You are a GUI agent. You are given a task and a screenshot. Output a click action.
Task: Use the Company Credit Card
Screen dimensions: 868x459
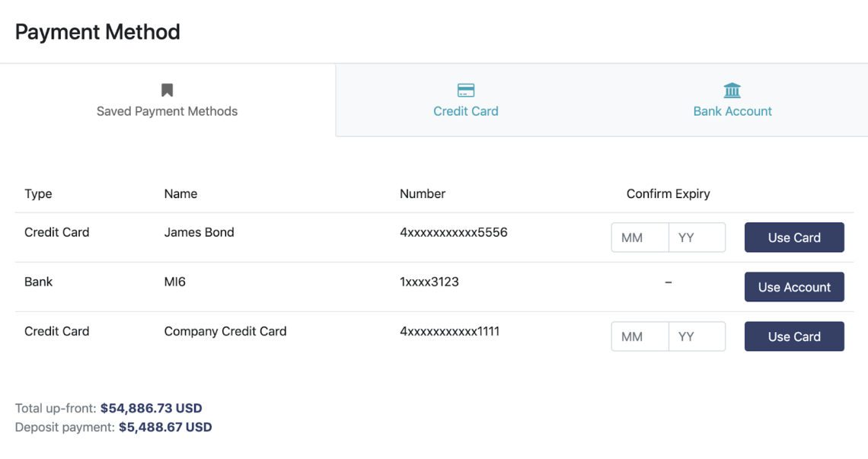pyautogui.click(x=794, y=336)
